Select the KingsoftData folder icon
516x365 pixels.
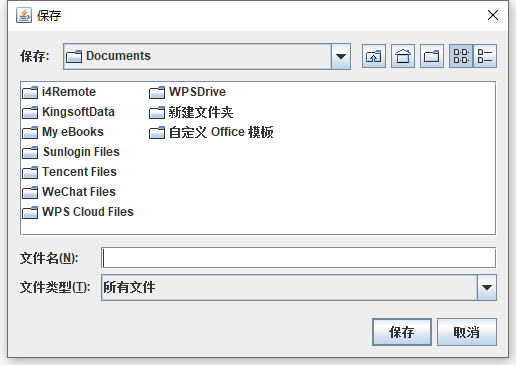[x=30, y=112]
